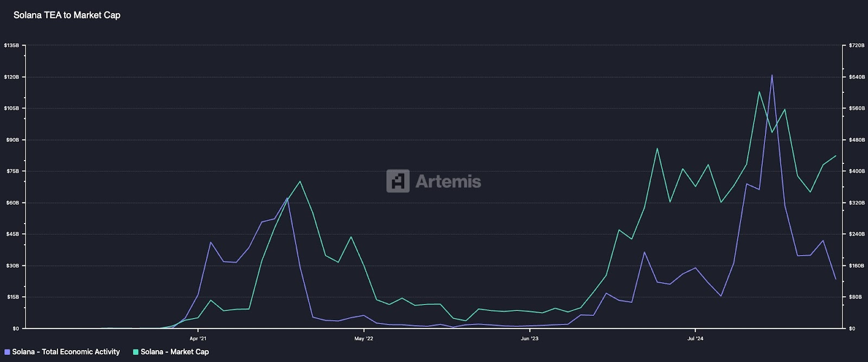Click the $720B right axis label
The image size is (868, 362).
[857, 46]
